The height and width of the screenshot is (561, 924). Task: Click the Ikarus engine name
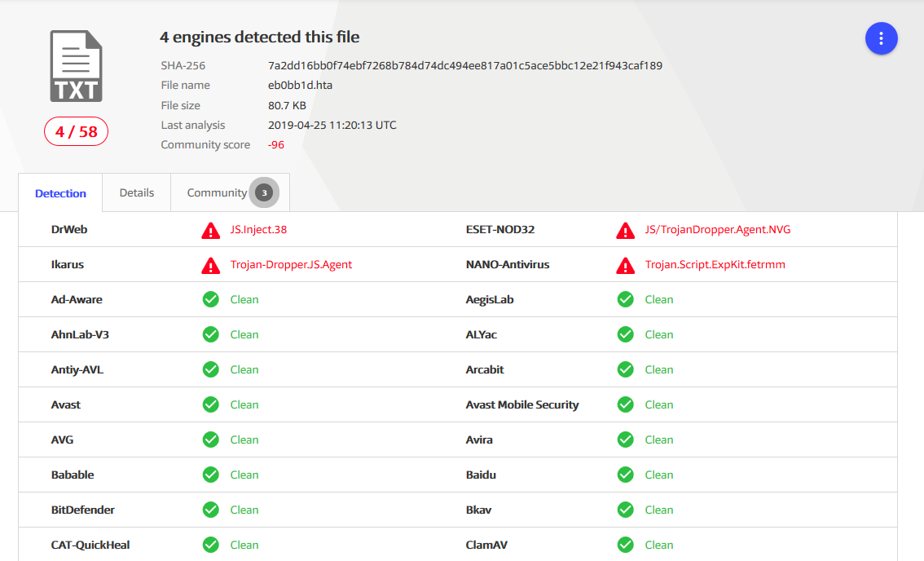tap(67, 265)
